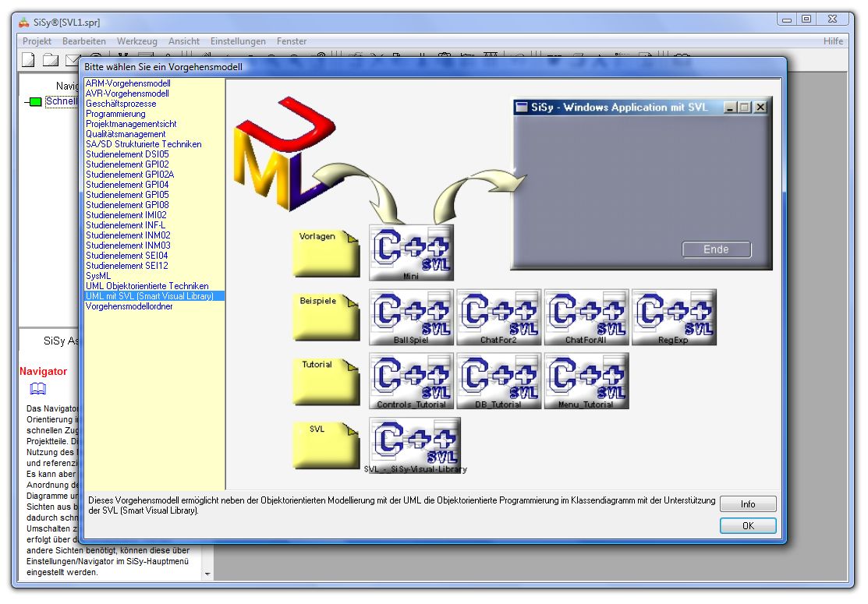This screenshot has width=868, height=604.
Task: Open the Werkzeug menu
Action: (x=136, y=41)
